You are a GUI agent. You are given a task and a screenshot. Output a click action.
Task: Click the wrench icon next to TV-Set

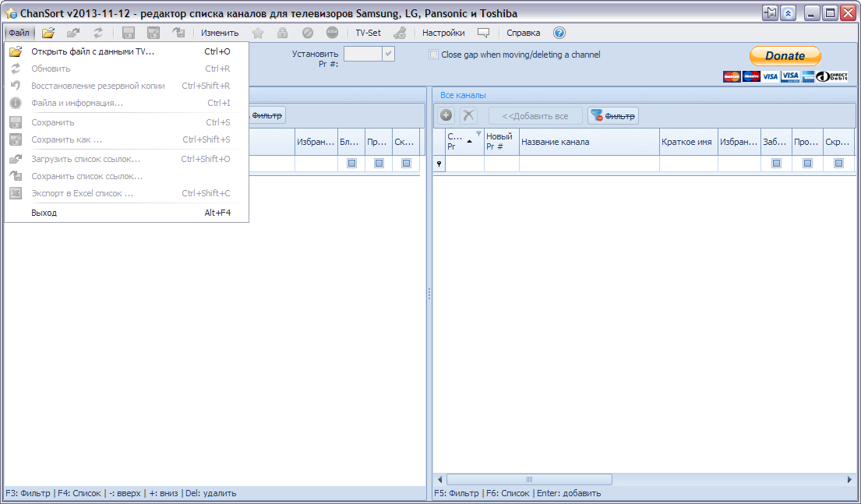click(400, 33)
